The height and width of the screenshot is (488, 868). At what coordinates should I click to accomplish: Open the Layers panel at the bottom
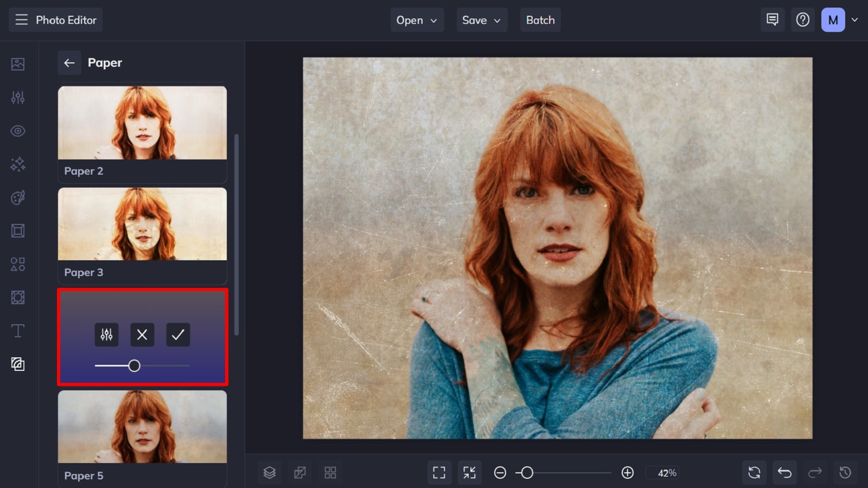point(270,472)
